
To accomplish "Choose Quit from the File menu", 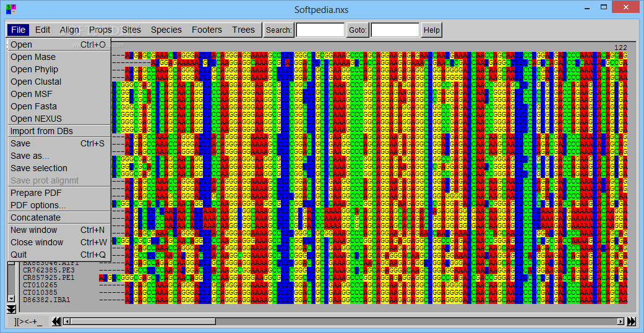I will [x=58, y=255].
